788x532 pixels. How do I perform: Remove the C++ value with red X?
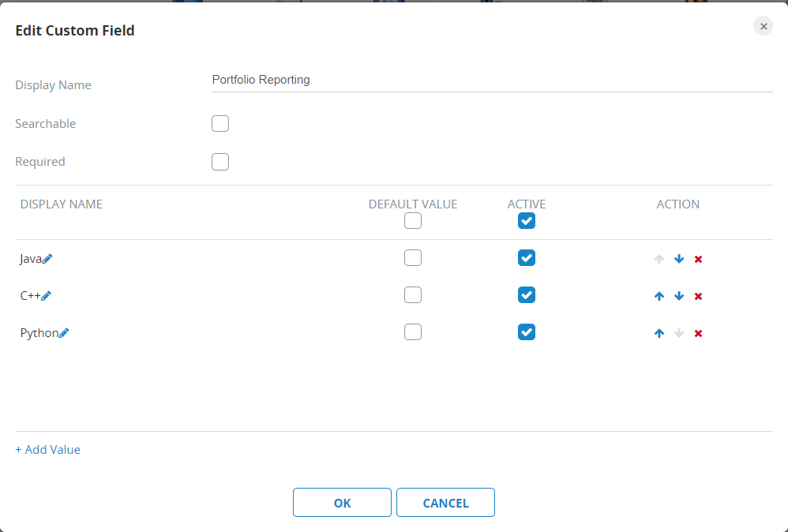coord(698,296)
